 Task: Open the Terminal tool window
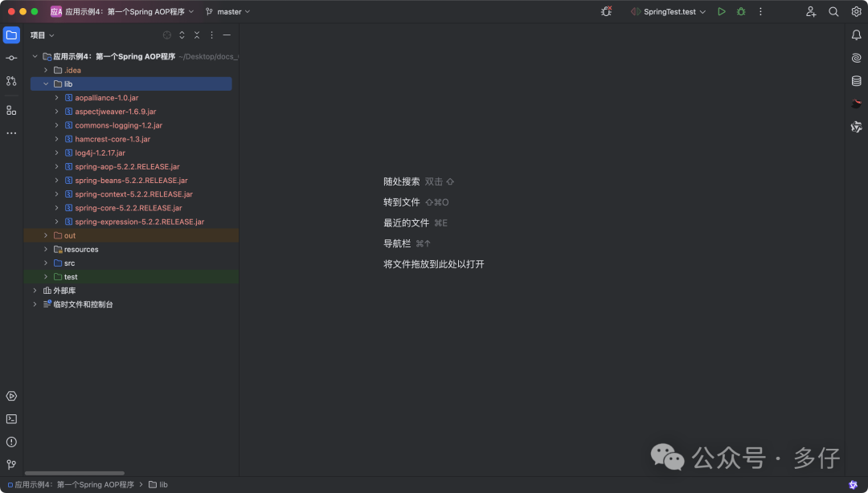pos(11,419)
